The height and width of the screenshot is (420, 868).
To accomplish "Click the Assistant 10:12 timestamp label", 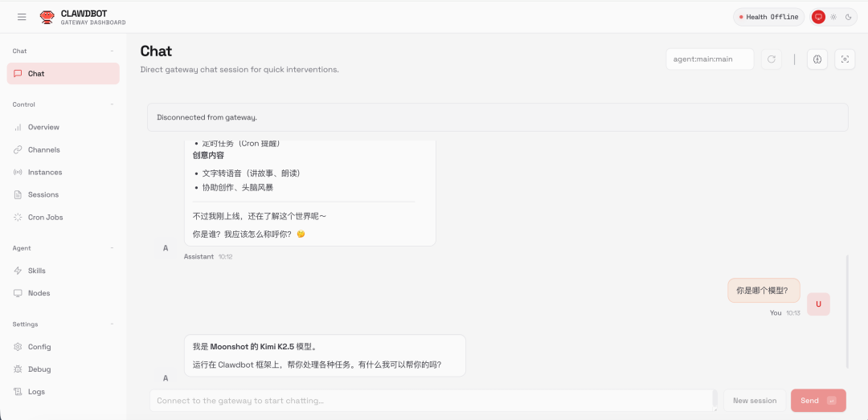I will 208,257.
